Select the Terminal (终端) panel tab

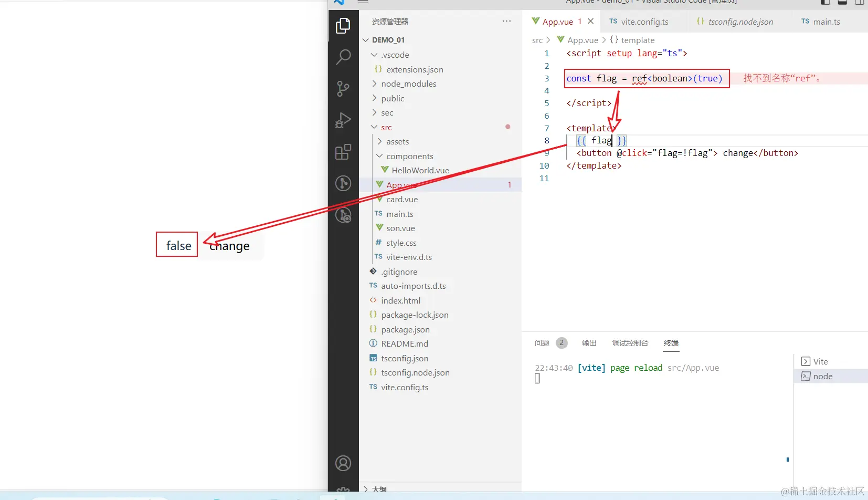[x=671, y=343]
